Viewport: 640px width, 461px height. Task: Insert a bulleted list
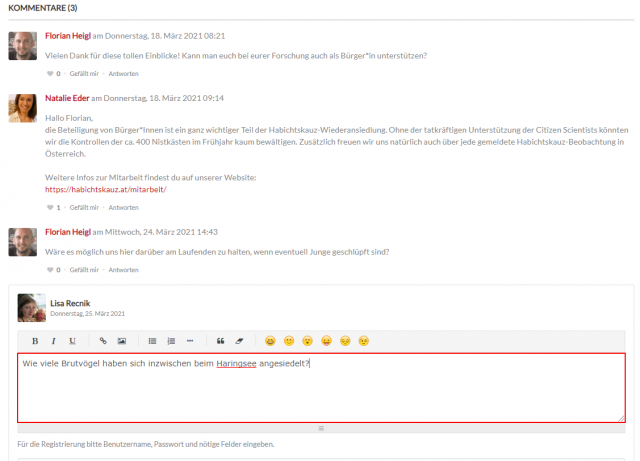click(x=152, y=341)
